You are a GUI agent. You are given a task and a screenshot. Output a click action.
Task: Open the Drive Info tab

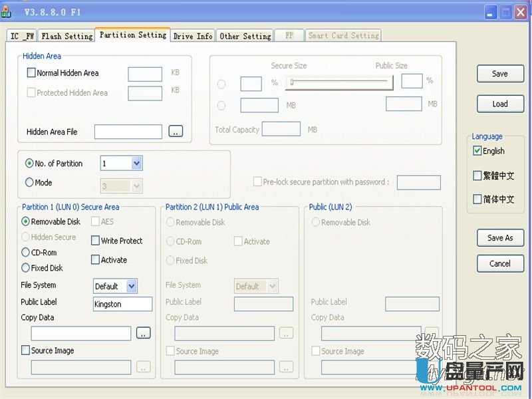(x=193, y=36)
